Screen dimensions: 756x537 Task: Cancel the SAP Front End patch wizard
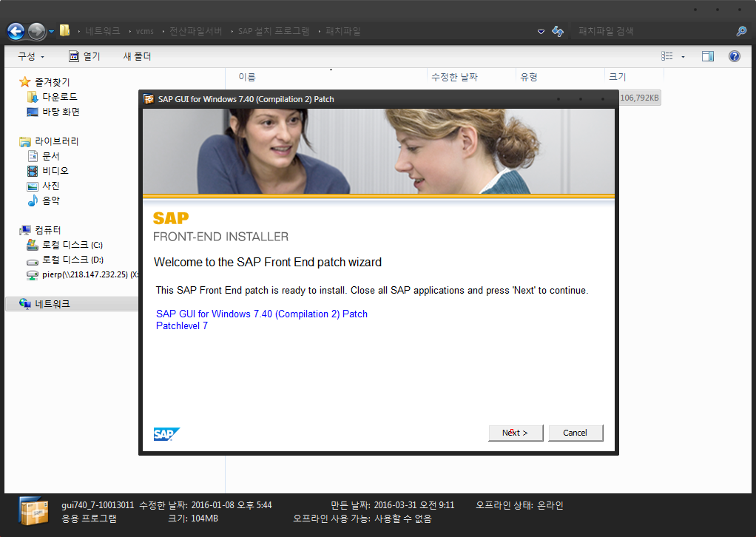coord(576,433)
